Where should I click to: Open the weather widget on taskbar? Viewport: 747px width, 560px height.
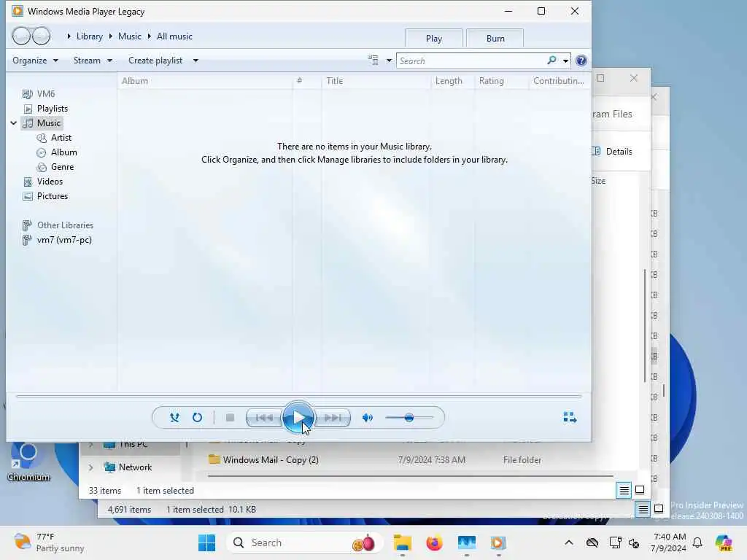pyautogui.click(x=49, y=542)
